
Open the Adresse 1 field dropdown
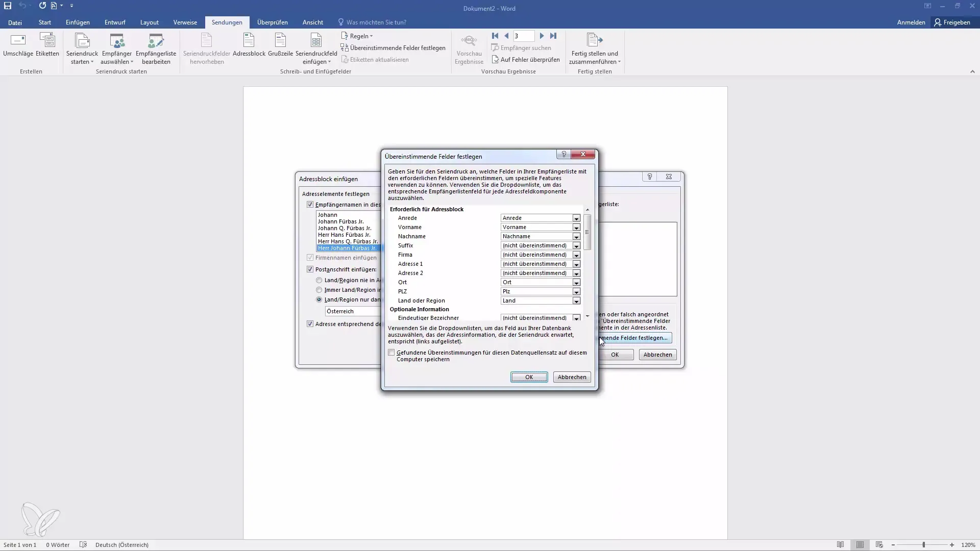point(576,264)
